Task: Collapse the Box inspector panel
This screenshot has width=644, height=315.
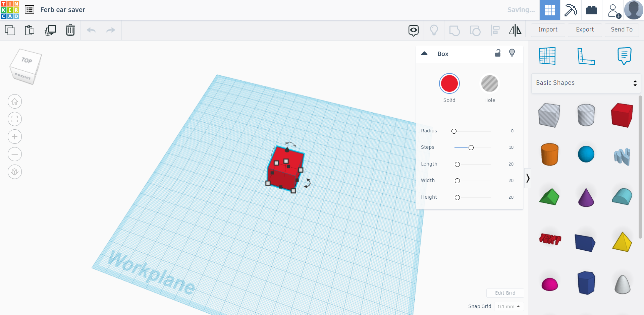Action: pyautogui.click(x=424, y=54)
